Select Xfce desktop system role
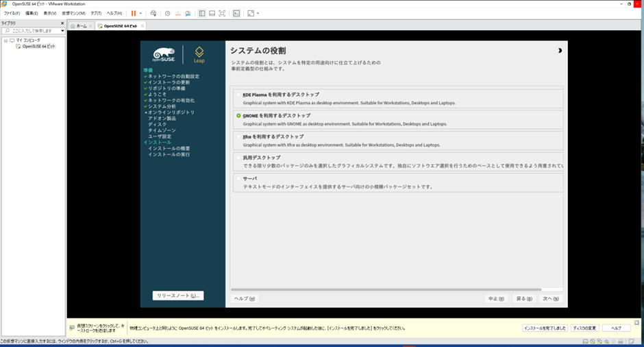The width and height of the screenshot is (644, 347). pos(238,136)
